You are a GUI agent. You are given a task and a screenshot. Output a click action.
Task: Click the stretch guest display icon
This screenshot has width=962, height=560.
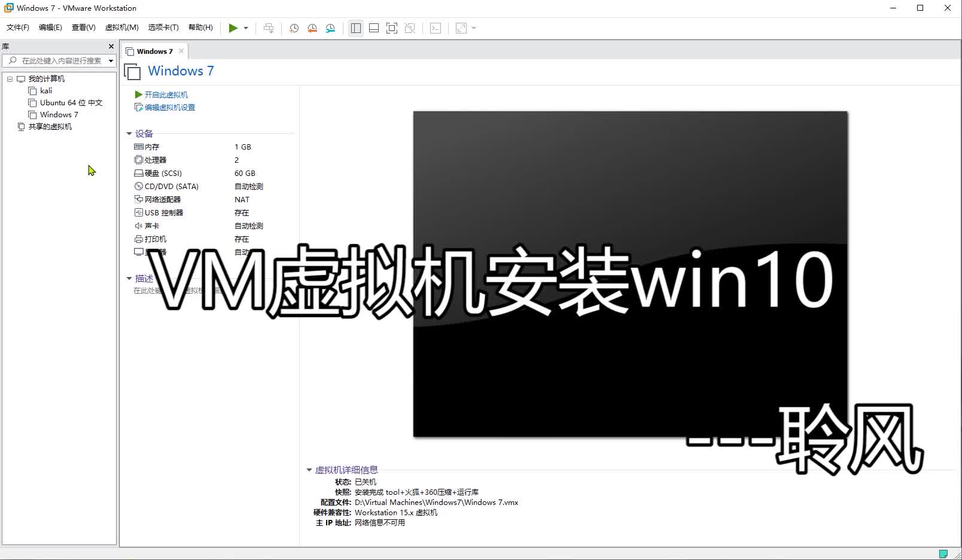(x=461, y=28)
